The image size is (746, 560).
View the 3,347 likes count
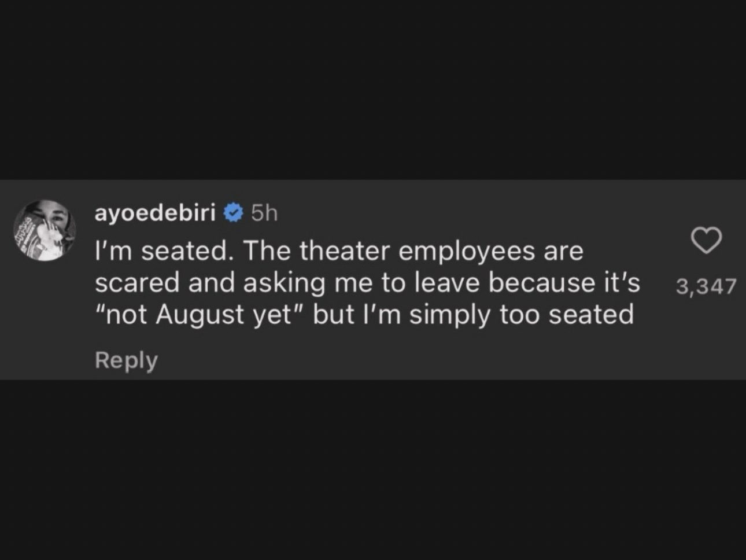click(706, 286)
